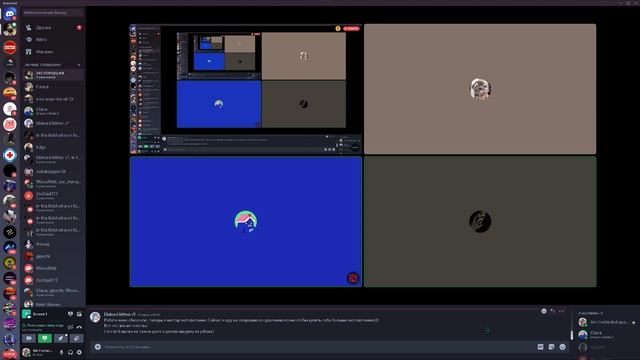Open server with white avatar on white
This screenshot has height=360, width=640.
pos(10,109)
